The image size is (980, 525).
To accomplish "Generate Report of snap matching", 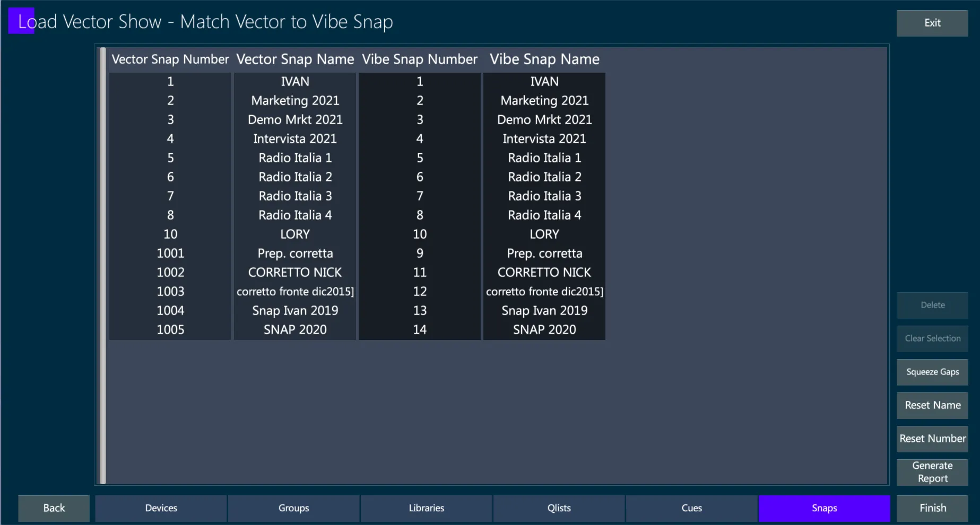I will [932, 472].
